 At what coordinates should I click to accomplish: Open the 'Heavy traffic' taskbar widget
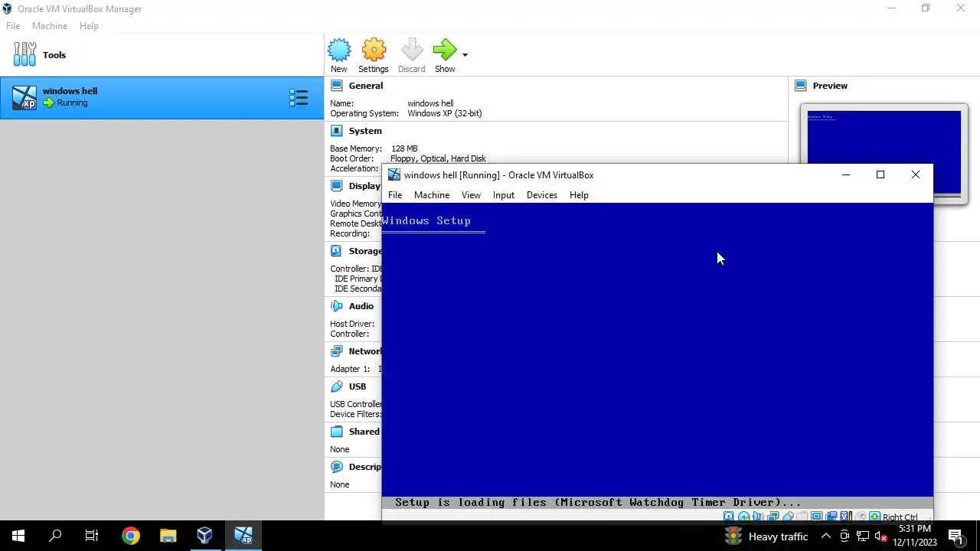coord(766,536)
